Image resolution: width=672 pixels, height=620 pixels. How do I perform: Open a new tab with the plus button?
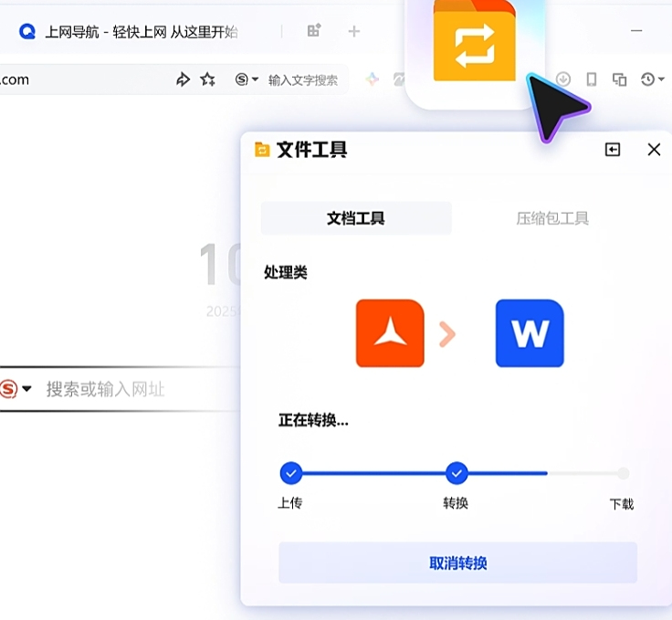click(x=354, y=31)
